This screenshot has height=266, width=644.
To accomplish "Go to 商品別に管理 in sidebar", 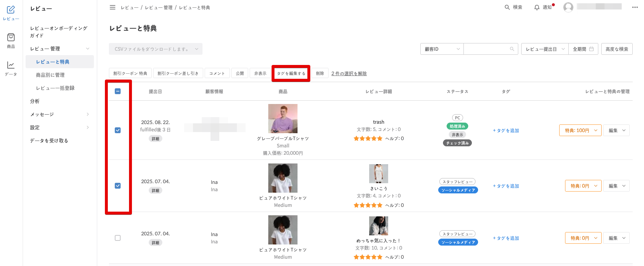I will [x=50, y=75].
